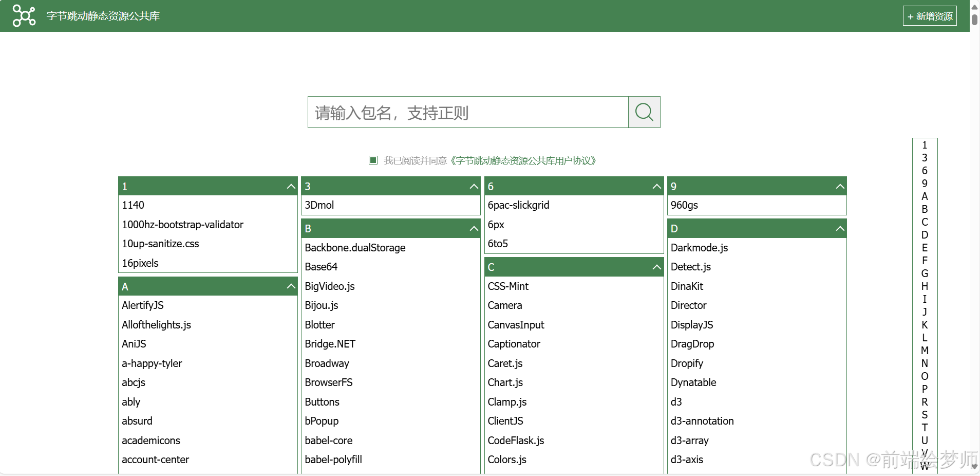This screenshot has height=476, width=980.
Task: Collapse the B section chevron
Action: 474,228
